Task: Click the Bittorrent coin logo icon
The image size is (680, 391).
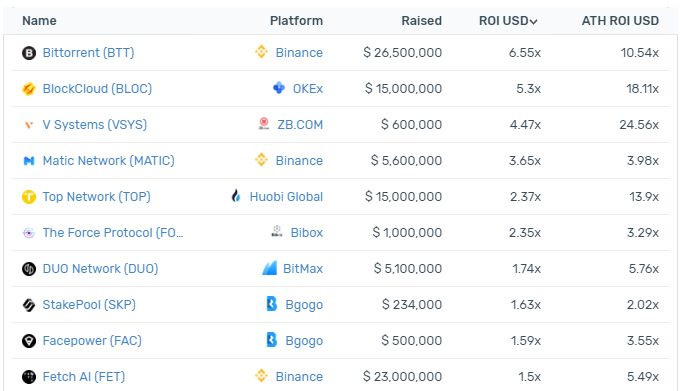Action: (29, 53)
